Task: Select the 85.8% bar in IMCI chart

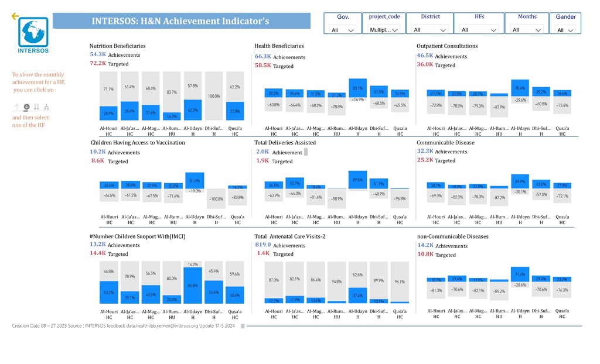Action: tap(193, 285)
